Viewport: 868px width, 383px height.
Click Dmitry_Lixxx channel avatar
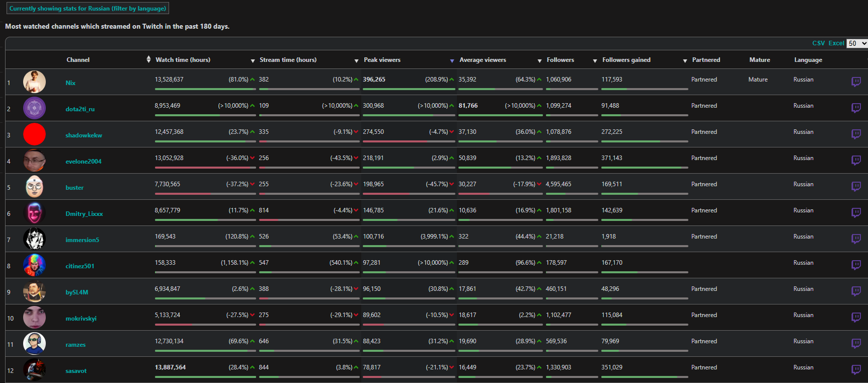(x=34, y=213)
